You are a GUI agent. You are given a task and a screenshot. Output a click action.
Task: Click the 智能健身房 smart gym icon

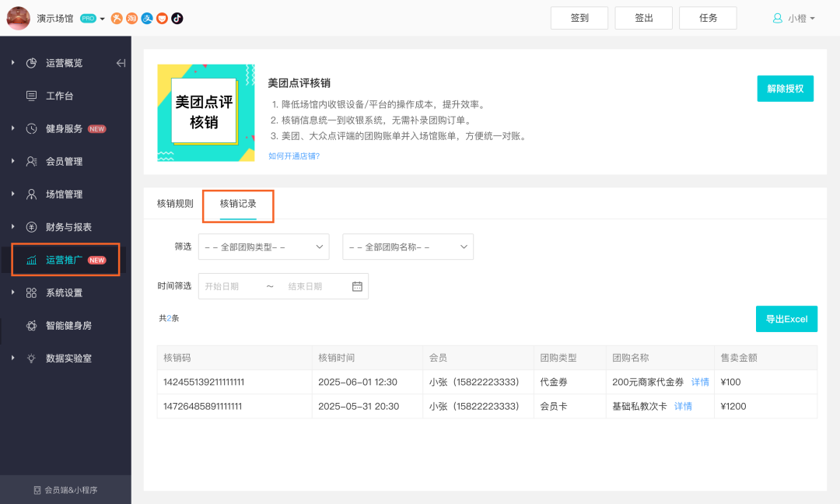tap(32, 325)
